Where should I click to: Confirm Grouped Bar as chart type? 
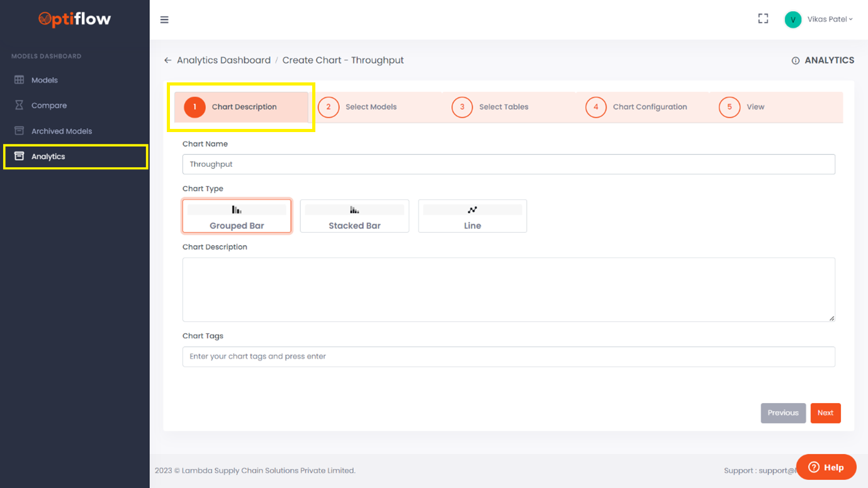click(237, 216)
